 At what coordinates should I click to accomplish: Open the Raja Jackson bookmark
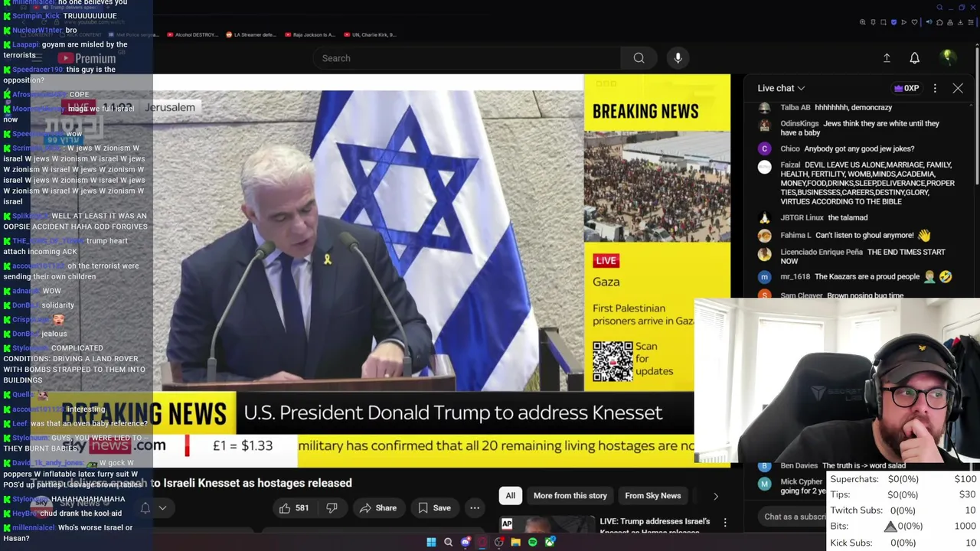310,34
